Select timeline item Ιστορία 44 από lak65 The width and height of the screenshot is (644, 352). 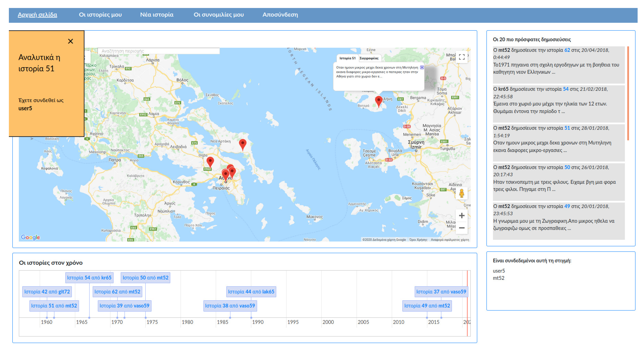(x=251, y=292)
